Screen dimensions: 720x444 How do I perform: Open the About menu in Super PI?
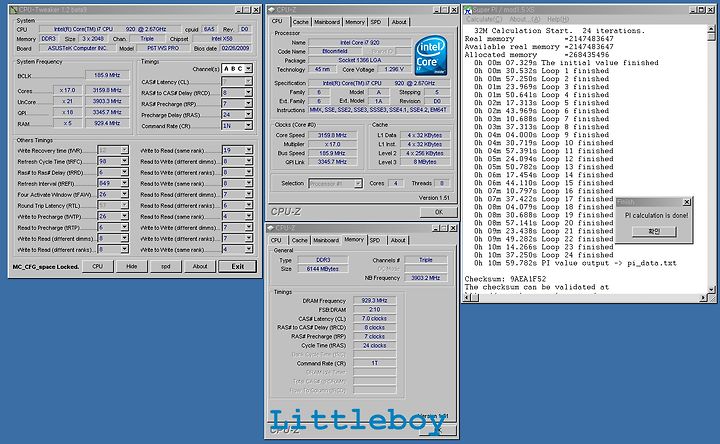(525, 19)
